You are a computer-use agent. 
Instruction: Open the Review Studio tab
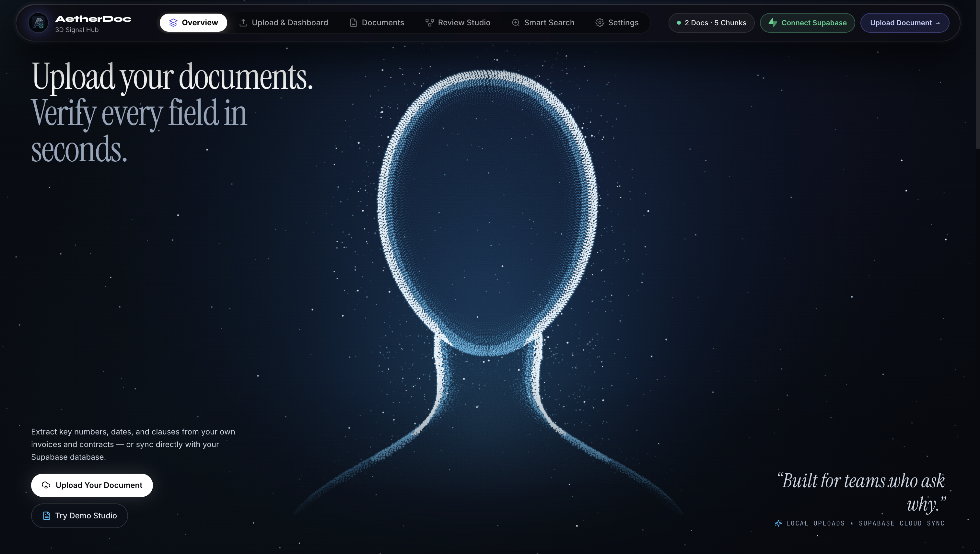458,23
